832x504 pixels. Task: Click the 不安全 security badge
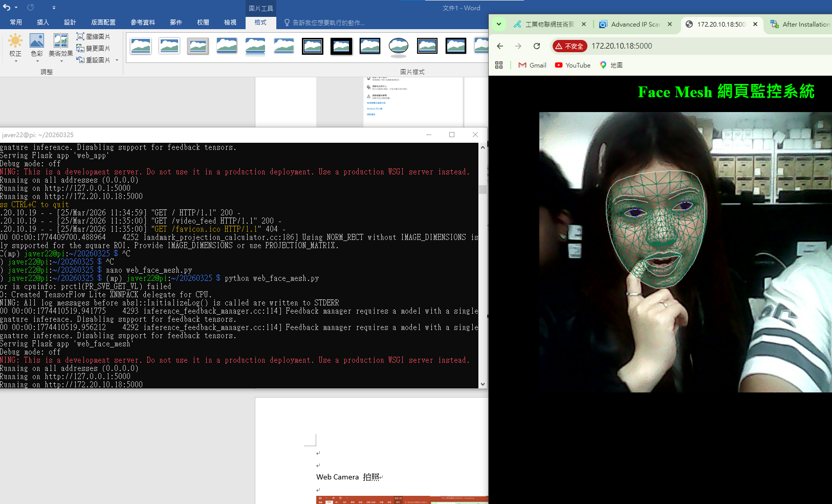[x=570, y=46]
